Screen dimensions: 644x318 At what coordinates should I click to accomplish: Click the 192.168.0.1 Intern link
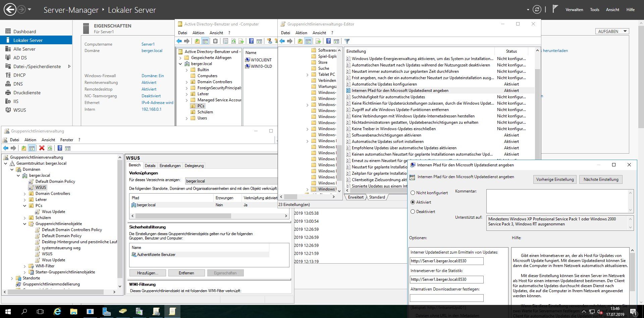click(151, 109)
